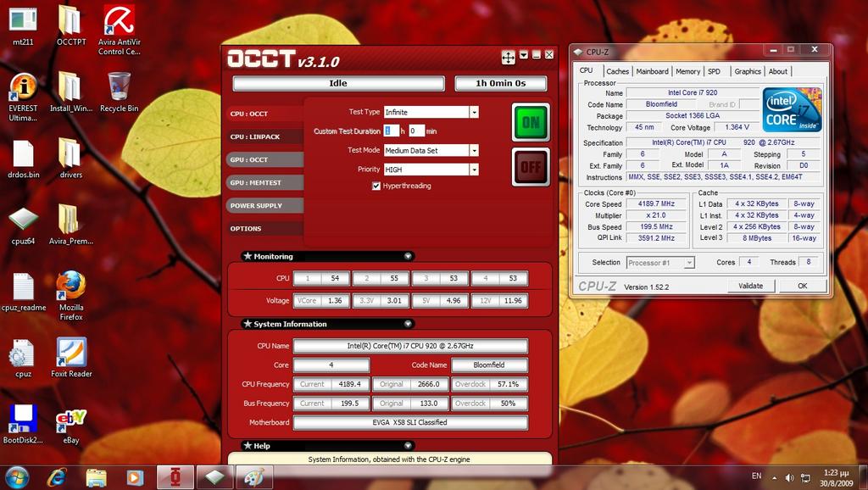Launch Internet Explorer from taskbar
This screenshot has height=490, width=868.
[57, 477]
